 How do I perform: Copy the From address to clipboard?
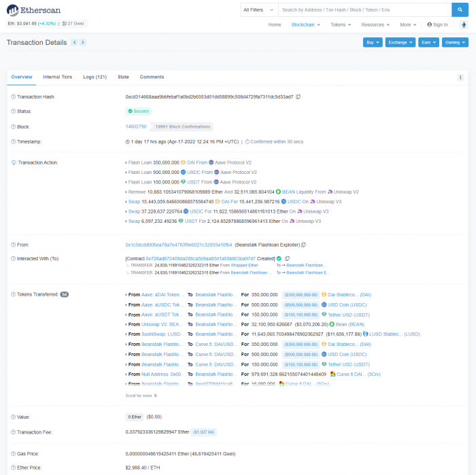point(303,245)
